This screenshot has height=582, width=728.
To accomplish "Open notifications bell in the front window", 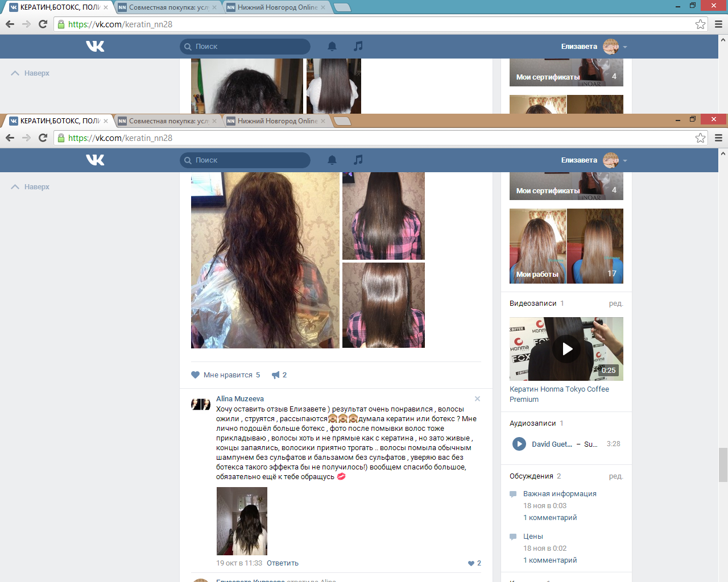I will [332, 160].
